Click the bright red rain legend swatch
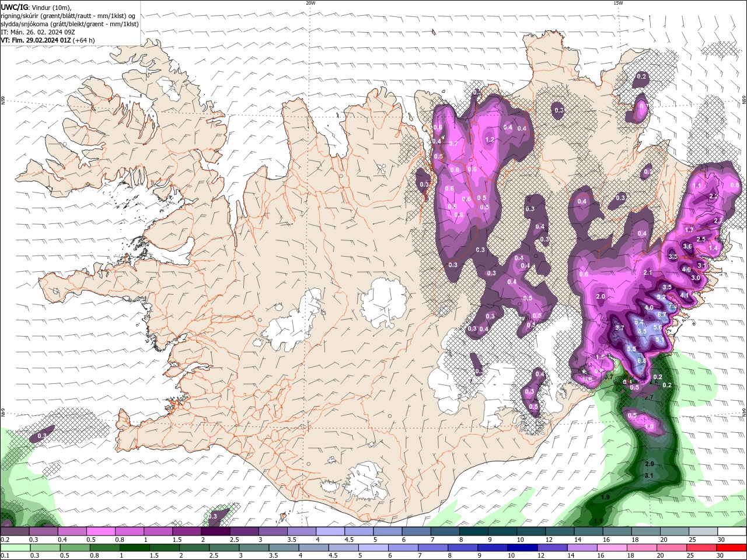 pyautogui.click(x=732, y=547)
